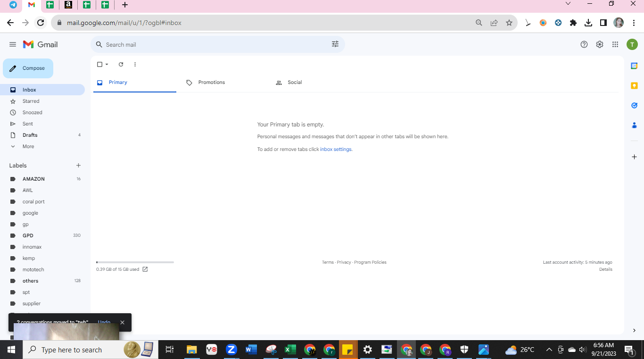
Task: Toggle Chrome side panel icon
Action: 603,23
